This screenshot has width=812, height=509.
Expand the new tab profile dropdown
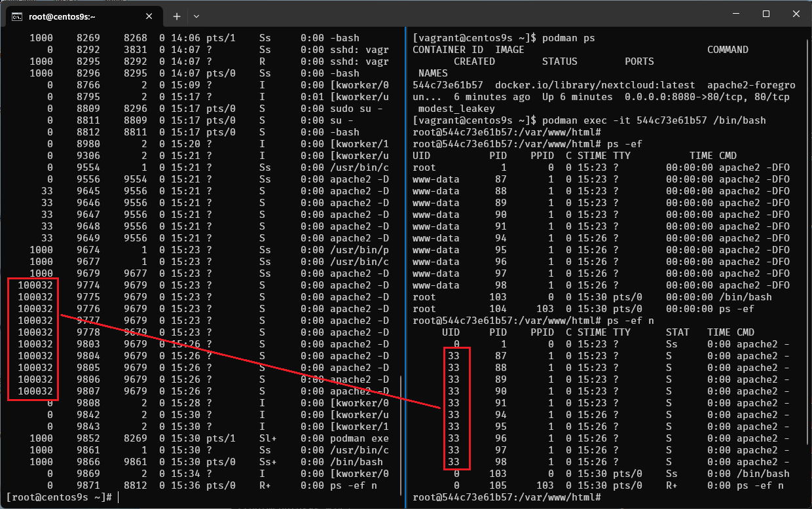196,16
